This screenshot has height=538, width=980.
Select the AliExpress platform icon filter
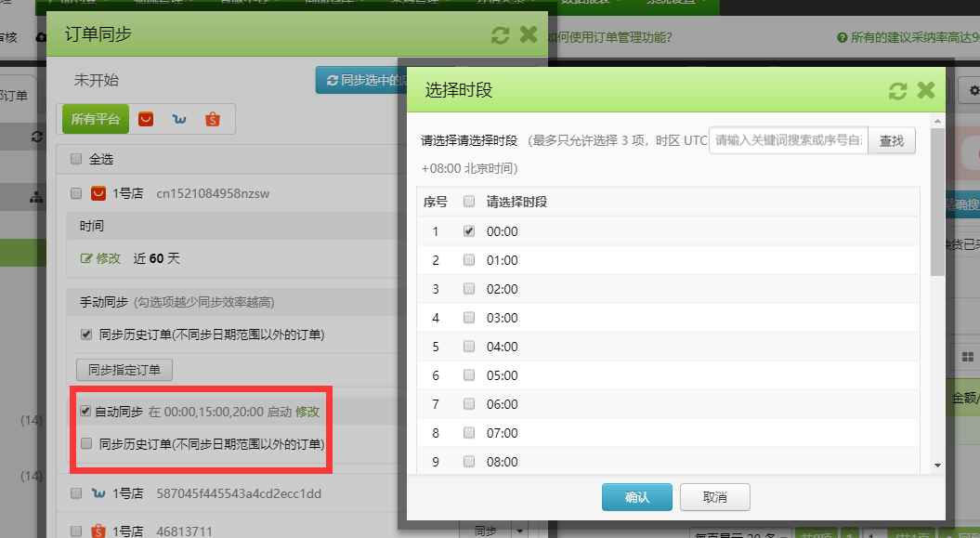(146, 119)
